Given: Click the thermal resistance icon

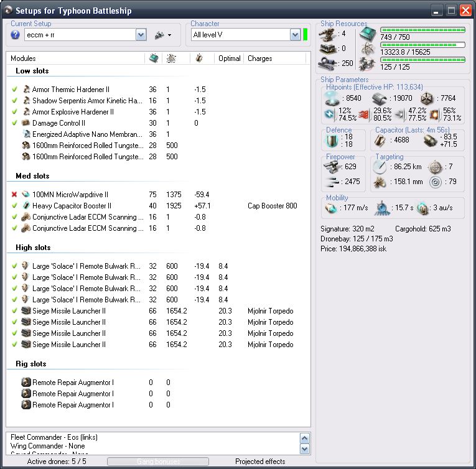Looking at the screenshot, I should click(365, 114).
